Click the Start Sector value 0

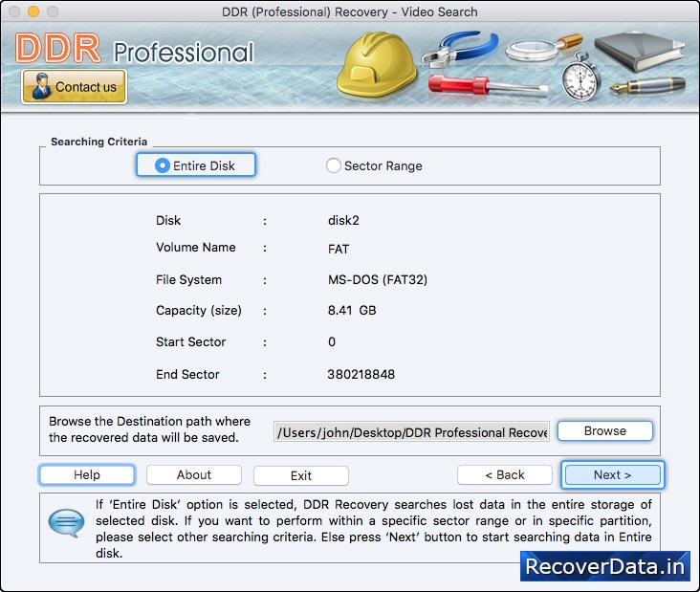click(x=331, y=342)
